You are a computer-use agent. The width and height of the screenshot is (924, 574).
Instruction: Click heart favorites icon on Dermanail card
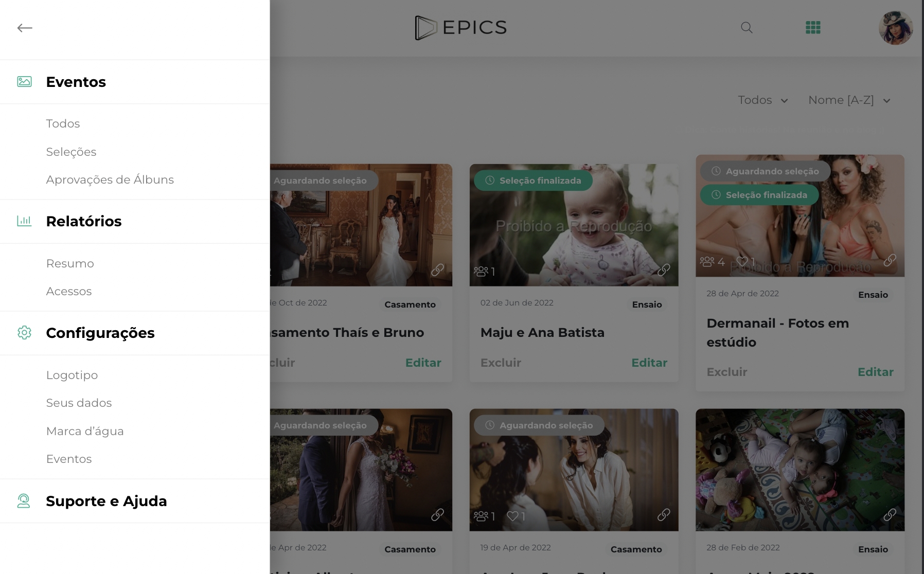click(x=742, y=261)
